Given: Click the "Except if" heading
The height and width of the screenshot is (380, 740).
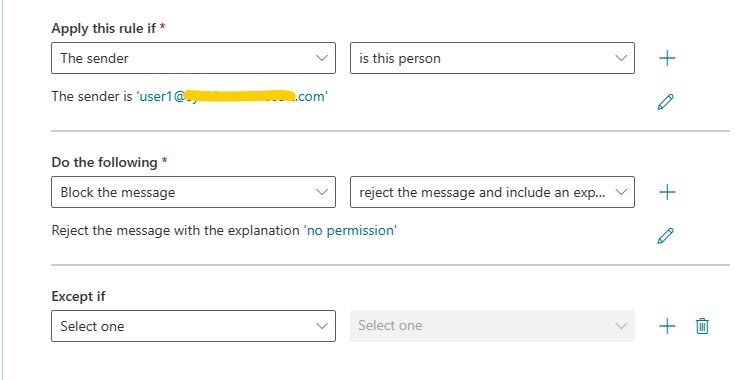Looking at the screenshot, I should pyautogui.click(x=78, y=296).
